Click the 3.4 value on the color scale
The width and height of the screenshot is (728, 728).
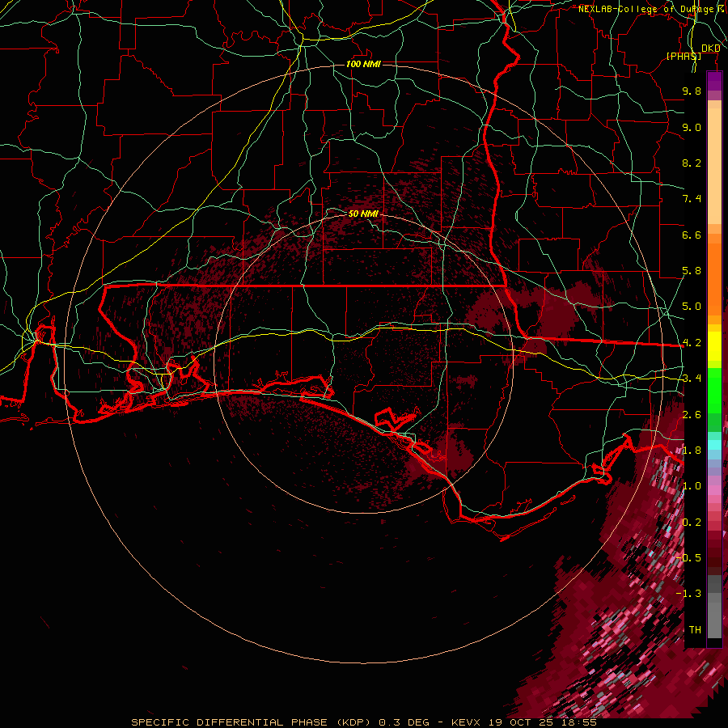coord(692,379)
